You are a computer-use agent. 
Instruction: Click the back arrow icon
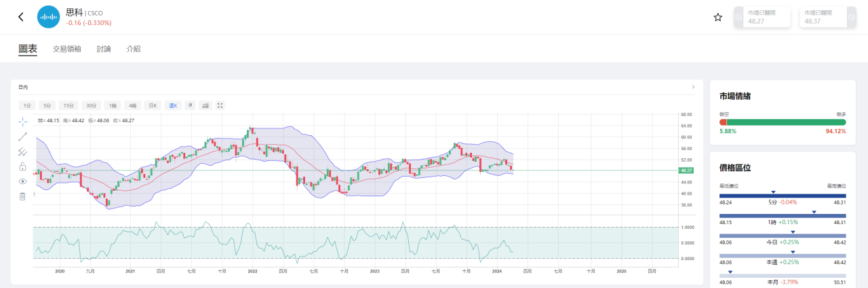(x=20, y=17)
